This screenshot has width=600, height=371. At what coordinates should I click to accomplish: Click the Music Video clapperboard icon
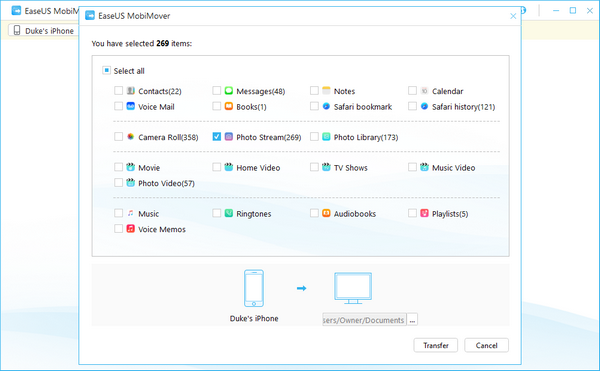click(424, 167)
